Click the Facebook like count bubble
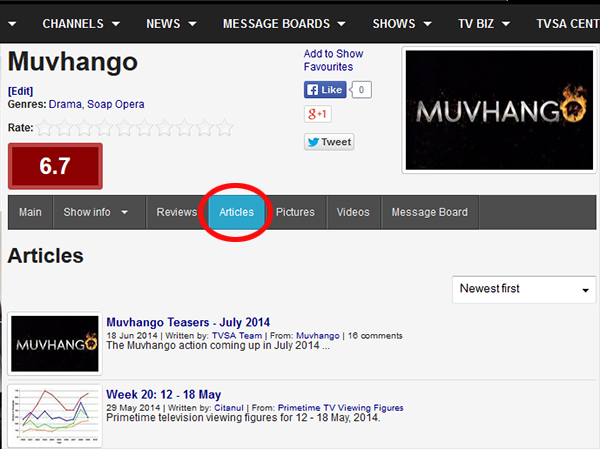The height and width of the screenshot is (449, 600). point(361,90)
